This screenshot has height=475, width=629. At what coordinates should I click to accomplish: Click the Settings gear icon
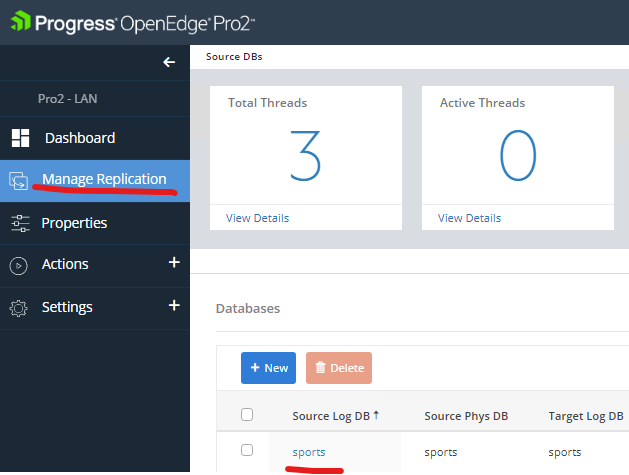tap(18, 308)
